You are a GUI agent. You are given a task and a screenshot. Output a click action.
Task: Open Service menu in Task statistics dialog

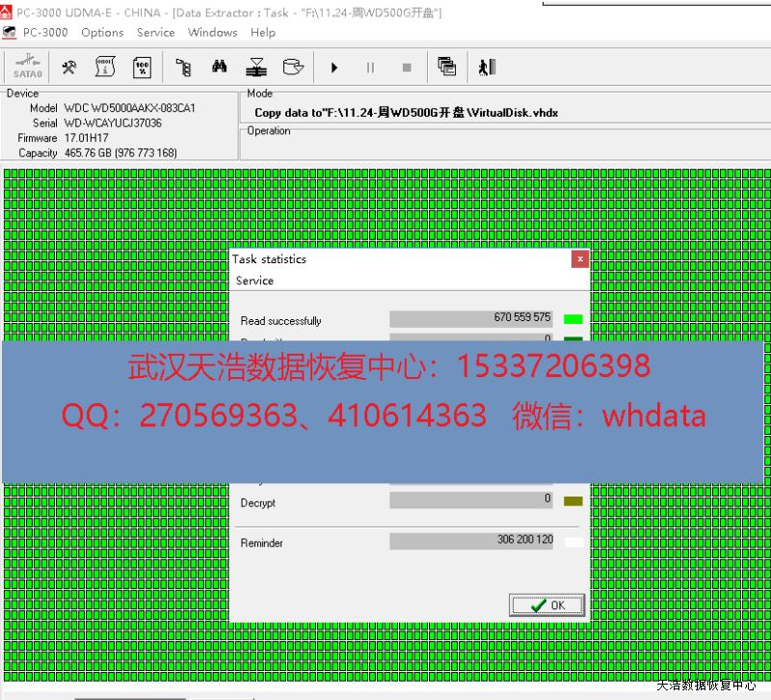pyautogui.click(x=254, y=281)
